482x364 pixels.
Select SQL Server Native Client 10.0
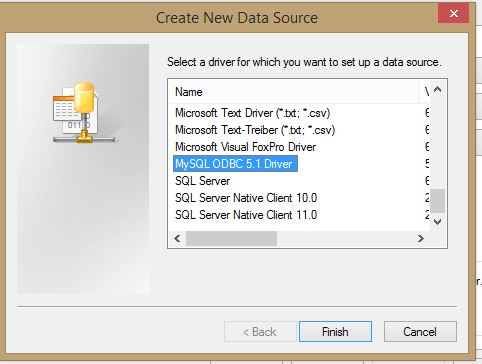(x=246, y=198)
